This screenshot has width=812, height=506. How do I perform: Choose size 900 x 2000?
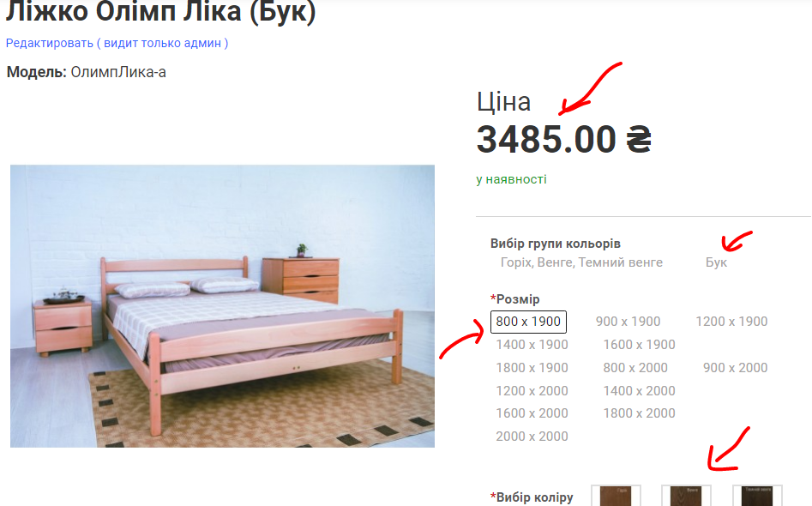[736, 368]
